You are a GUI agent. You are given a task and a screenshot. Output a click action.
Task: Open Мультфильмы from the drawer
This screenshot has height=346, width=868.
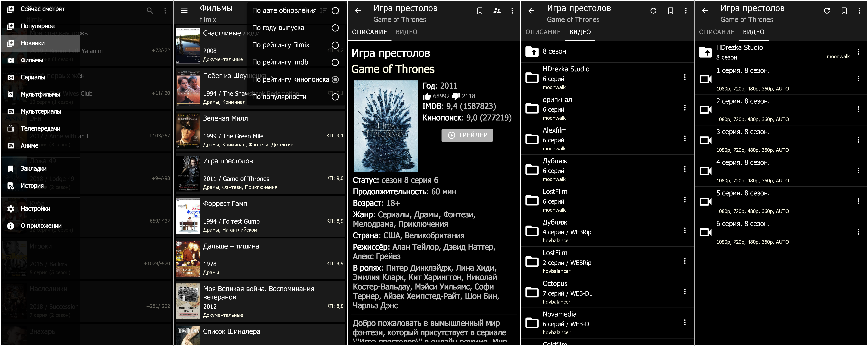pyautogui.click(x=40, y=94)
